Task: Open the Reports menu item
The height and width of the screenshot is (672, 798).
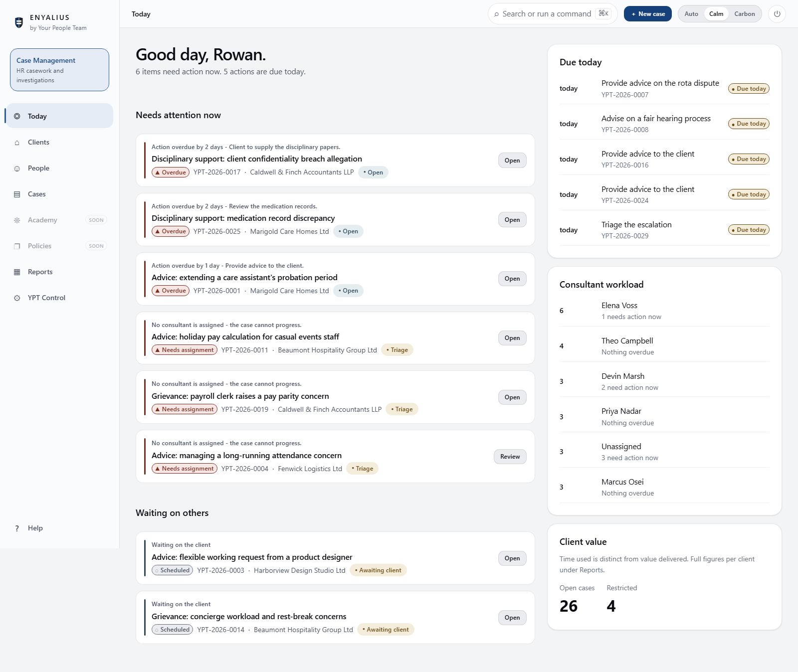Action: (59, 272)
